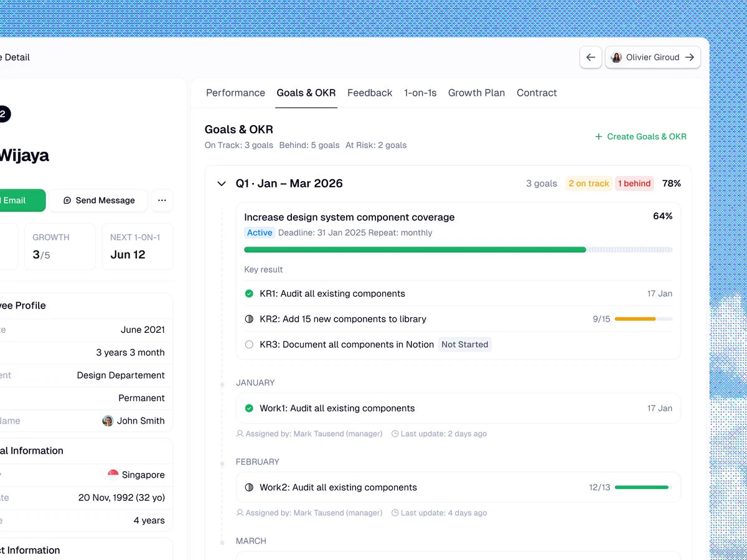Select the Goals & OKR tab

click(306, 93)
